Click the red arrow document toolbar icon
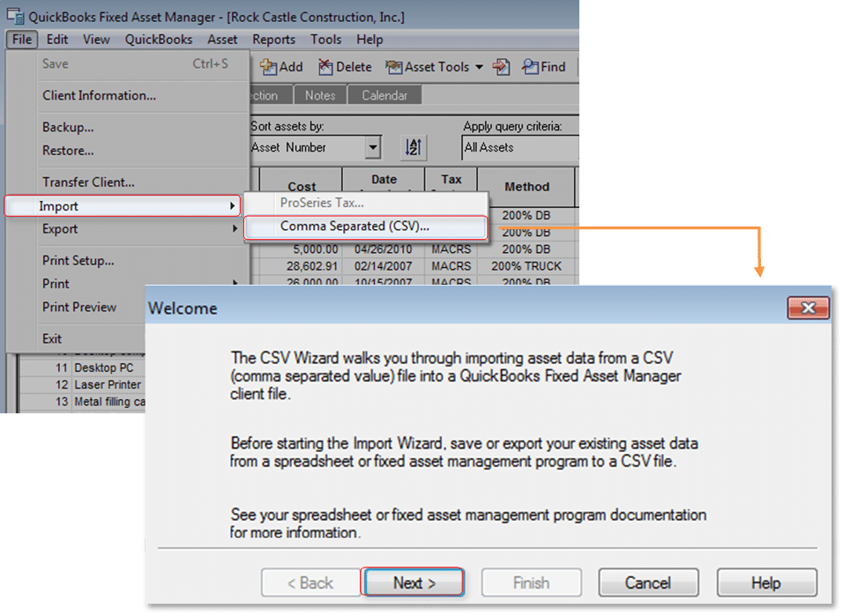Viewport: 843px width, 616px height. tap(501, 67)
